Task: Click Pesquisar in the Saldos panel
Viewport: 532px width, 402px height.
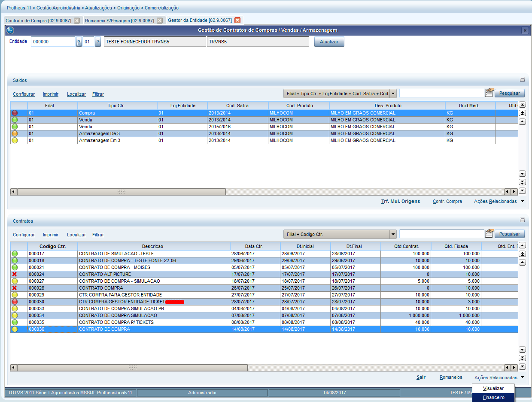Action: tap(510, 93)
